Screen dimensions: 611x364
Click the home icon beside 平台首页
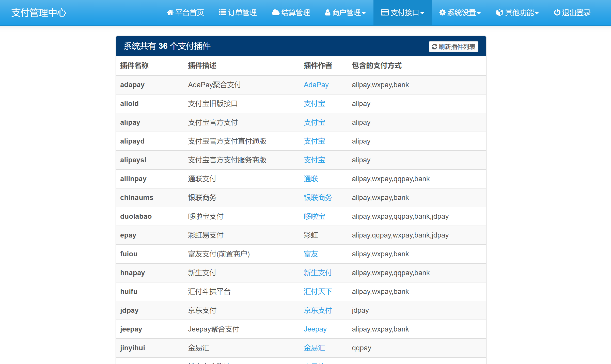pyautogui.click(x=170, y=12)
